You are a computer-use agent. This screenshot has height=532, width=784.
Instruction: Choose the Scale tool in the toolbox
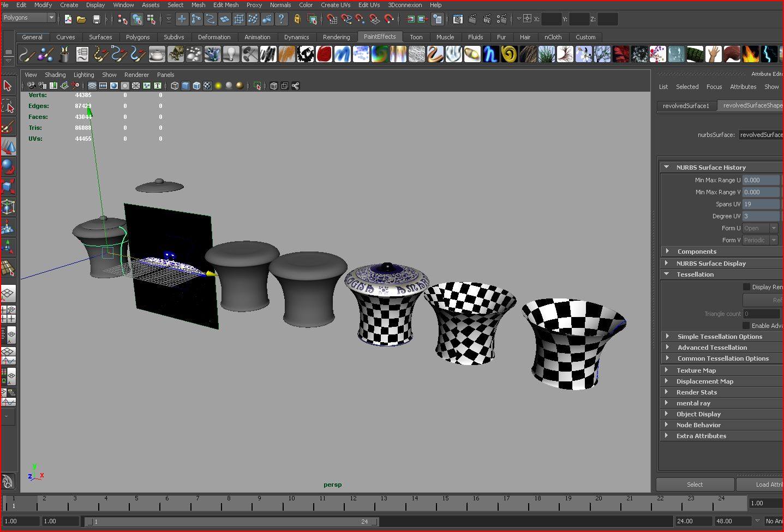(x=8, y=187)
